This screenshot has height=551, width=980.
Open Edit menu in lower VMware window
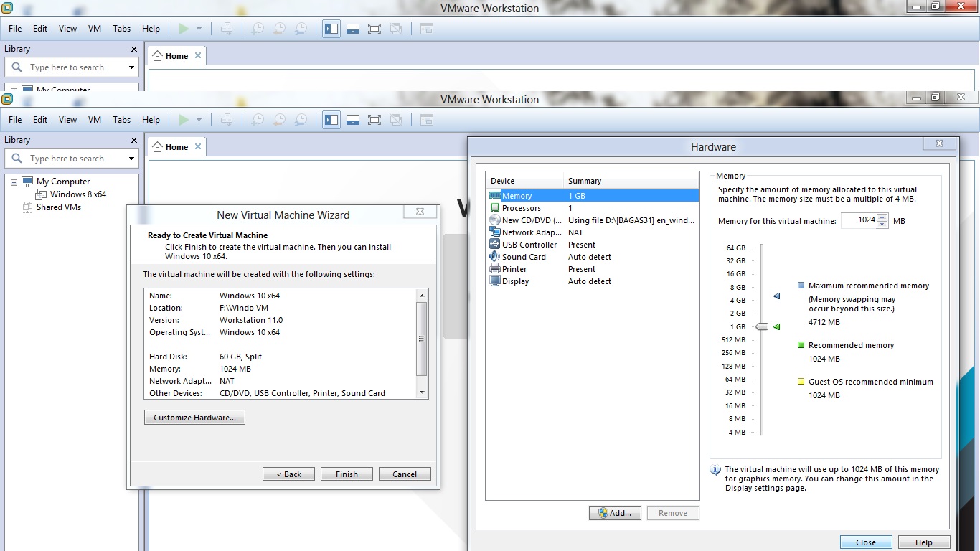click(x=40, y=120)
